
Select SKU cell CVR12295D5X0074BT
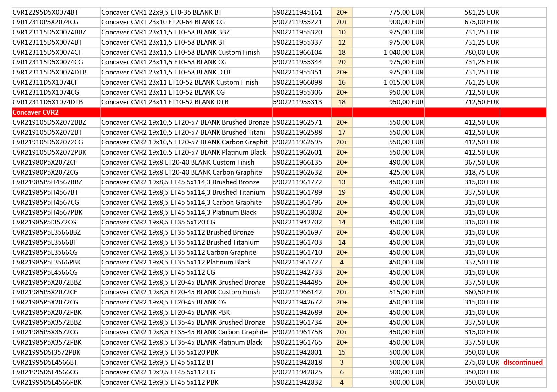click(46, 12)
